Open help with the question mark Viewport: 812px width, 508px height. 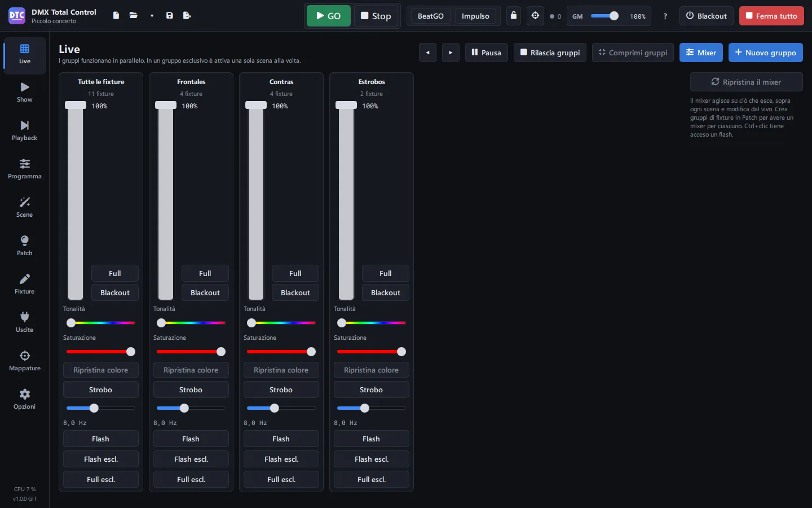tap(665, 16)
